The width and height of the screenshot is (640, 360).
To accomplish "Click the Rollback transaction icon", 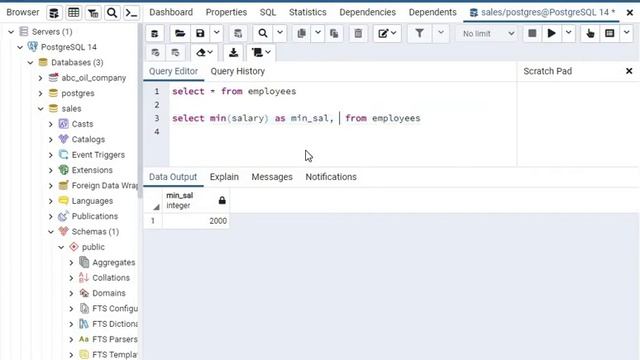I will (x=175, y=53).
